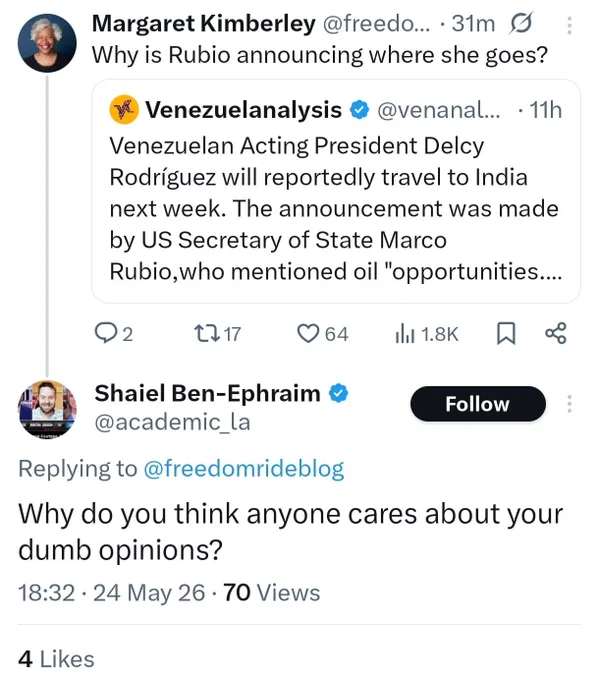
Task: Click the Grok slashed-circle icon beside 31m
Action: (520, 23)
